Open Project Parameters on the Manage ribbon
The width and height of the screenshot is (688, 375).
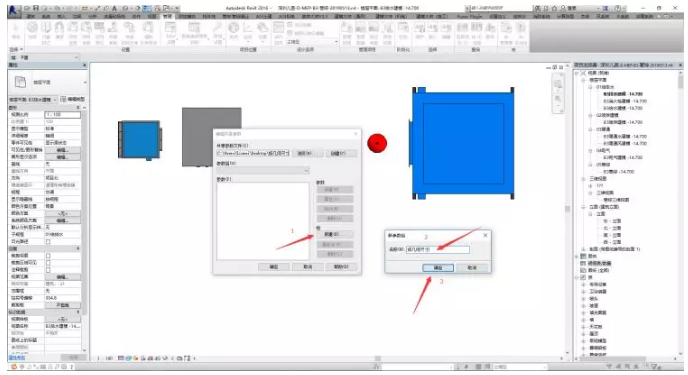click(x=86, y=30)
